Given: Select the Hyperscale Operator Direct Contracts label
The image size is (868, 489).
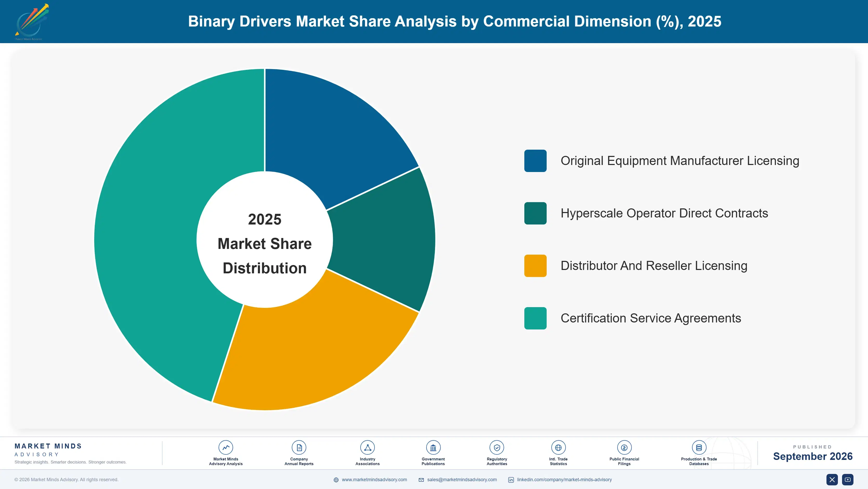Looking at the screenshot, I should (664, 213).
